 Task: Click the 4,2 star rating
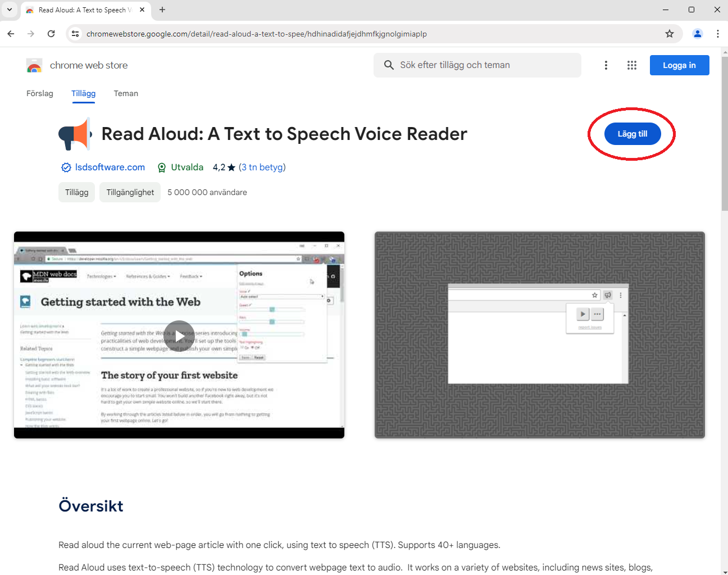coord(224,167)
